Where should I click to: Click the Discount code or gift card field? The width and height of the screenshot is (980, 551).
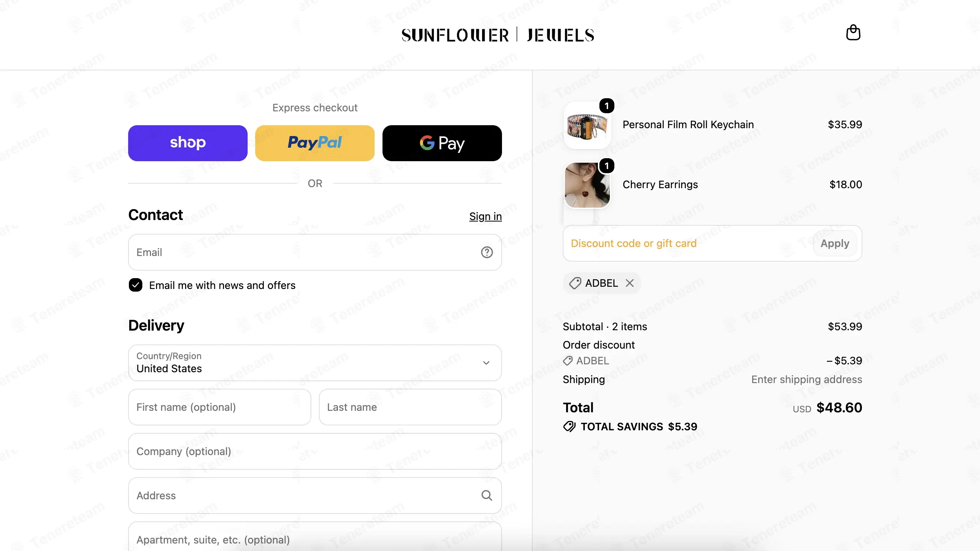pyautogui.click(x=688, y=243)
